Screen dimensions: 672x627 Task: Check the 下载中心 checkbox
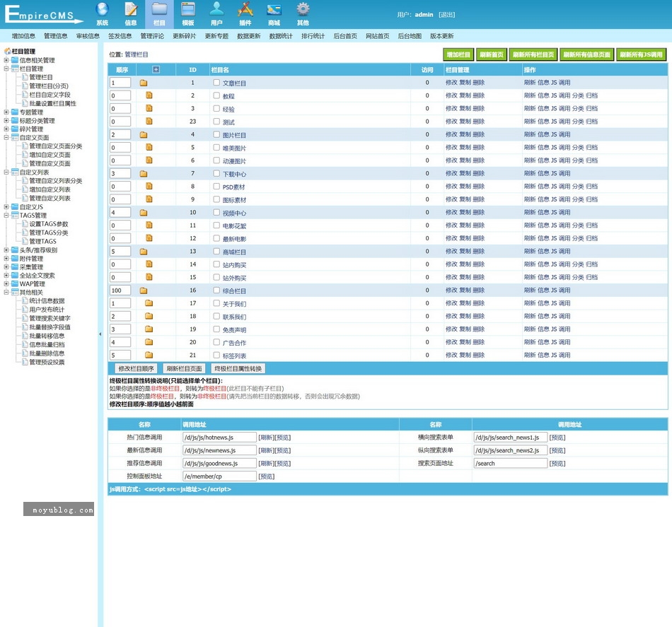click(216, 173)
